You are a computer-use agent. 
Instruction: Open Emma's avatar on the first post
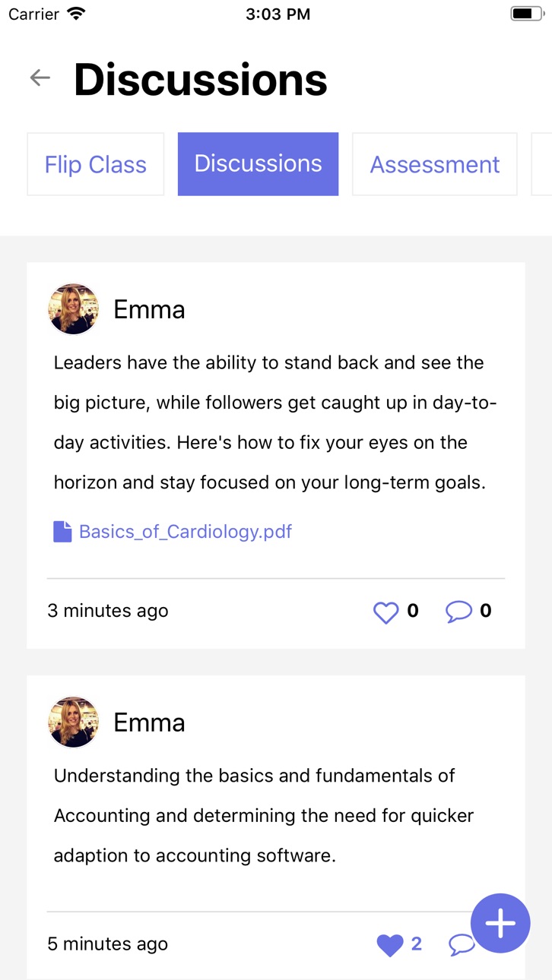tap(74, 309)
